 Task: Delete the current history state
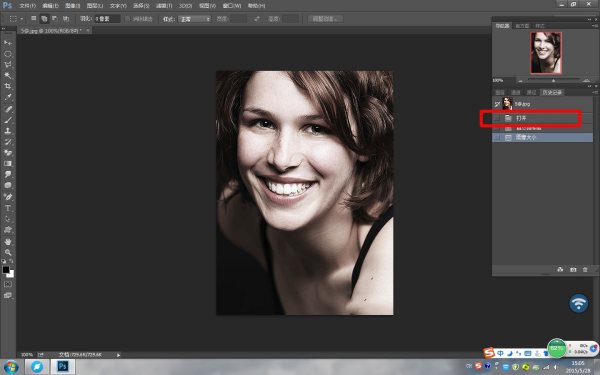[585, 270]
